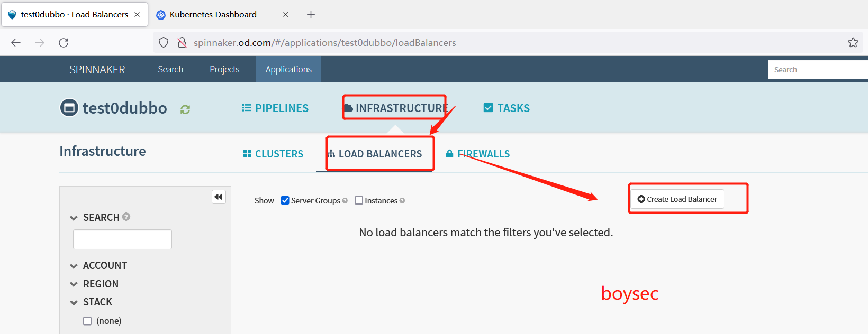The height and width of the screenshot is (334, 868).
Task: Click help icon next to Server Groups
Action: [345, 201]
